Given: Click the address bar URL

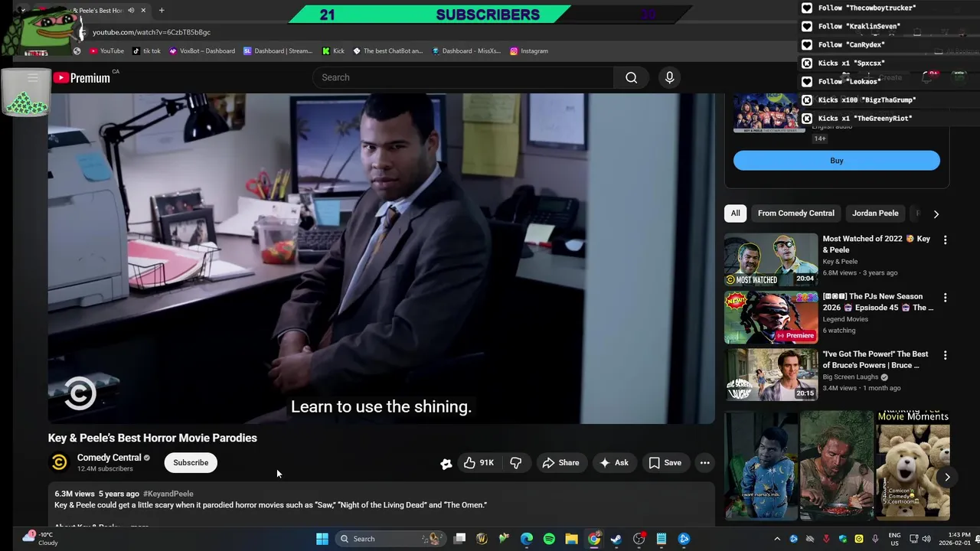Looking at the screenshot, I should coord(152,32).
